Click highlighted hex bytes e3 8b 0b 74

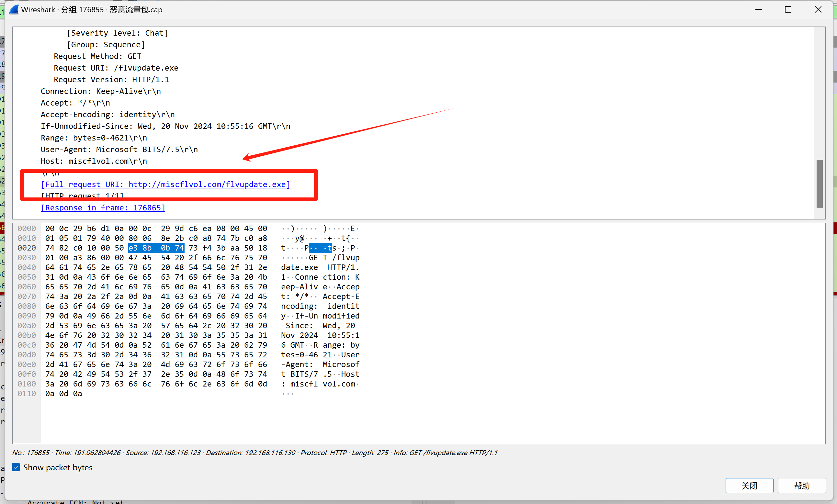tap(156, 248)
